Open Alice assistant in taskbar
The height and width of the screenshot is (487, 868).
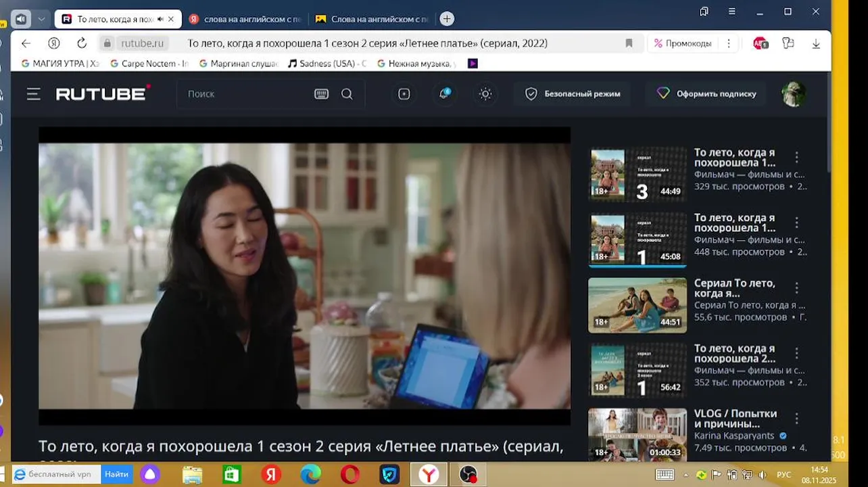pyautogui.click(x=150, y=474)
